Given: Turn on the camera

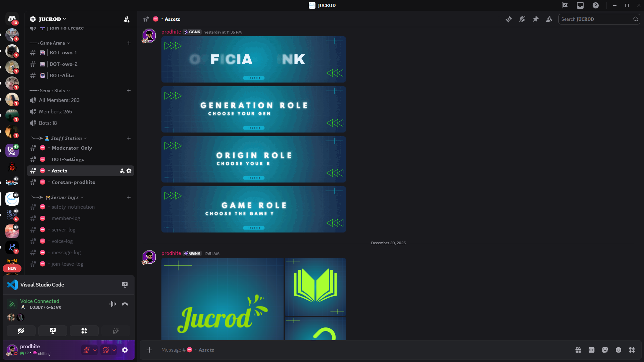Looking at the screenshot, I should point(21,331).
